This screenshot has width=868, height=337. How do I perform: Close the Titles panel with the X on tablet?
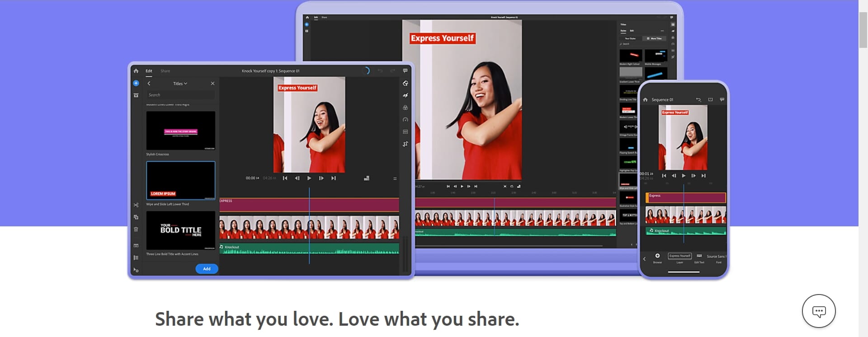tap(212, 84)
